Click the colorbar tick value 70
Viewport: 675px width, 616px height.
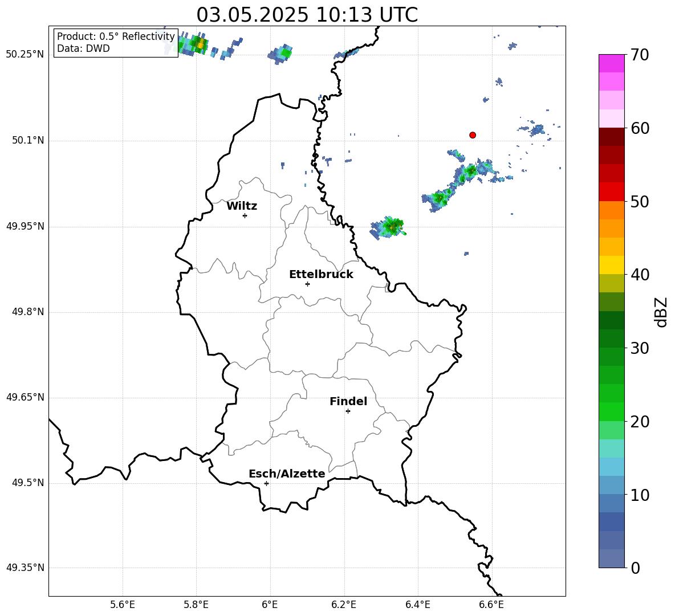640,55
